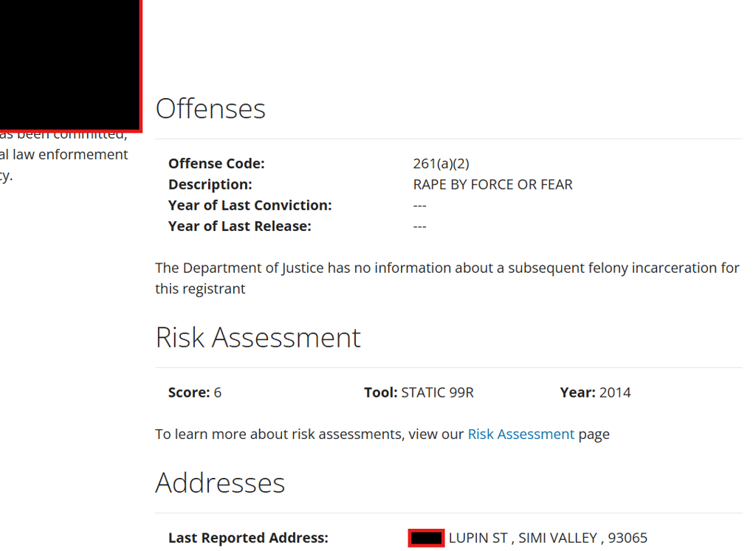Open the Risk Assessment page link
This screenshot has width=756, height=551.
(x=520, y=434)
